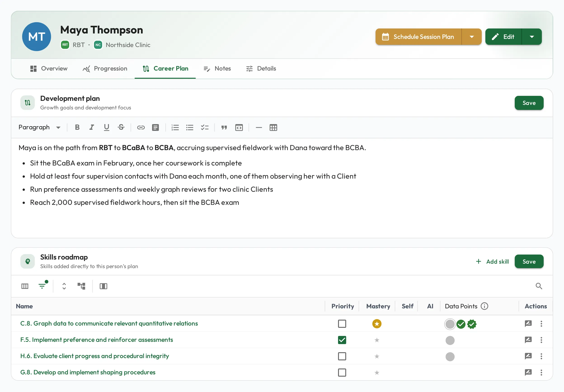Image resolution: width=564 pixels, height=392 pixels.
Task: Open H.6 Evaluate client progress skill link
Action: (x=94, y=356)
